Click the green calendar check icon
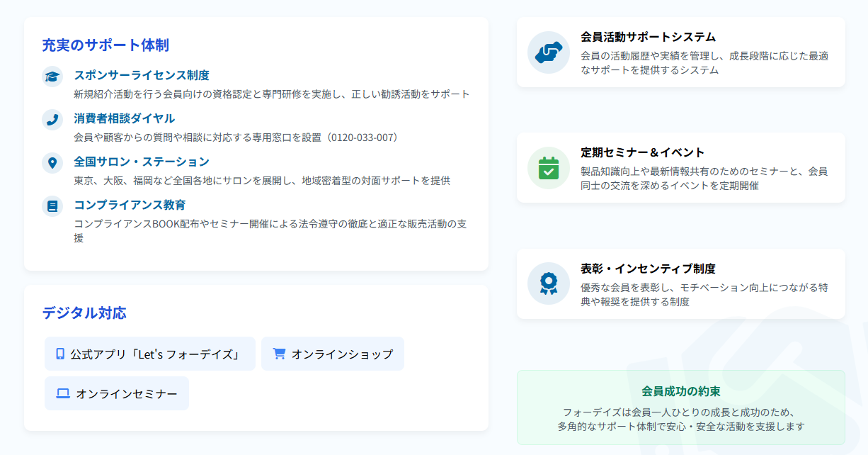This screenshot has height=455, width=868. [549, 168]
